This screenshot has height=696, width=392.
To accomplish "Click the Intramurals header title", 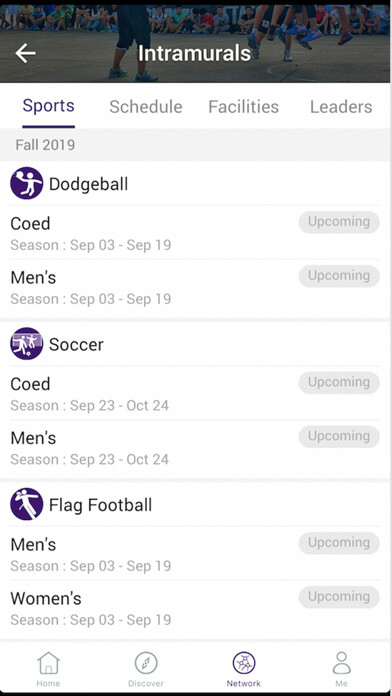I will click(194, 53).
